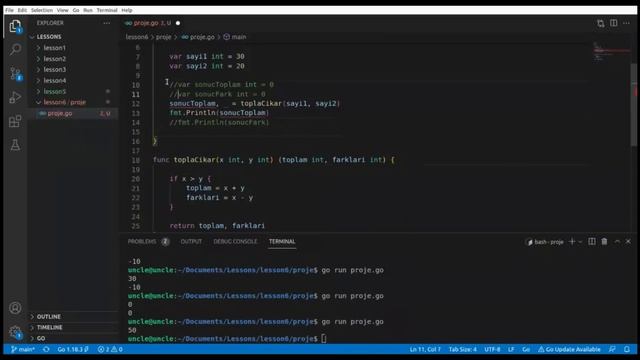640x360 pixels.
Task: Click proje folder in the breadcrumb
Action: 163,37
